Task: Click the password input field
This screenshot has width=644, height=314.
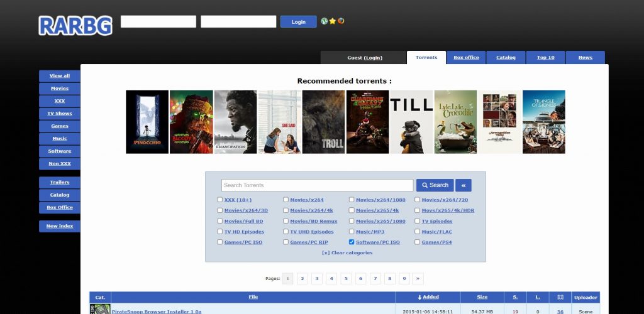Action: (x=238, y=22)
